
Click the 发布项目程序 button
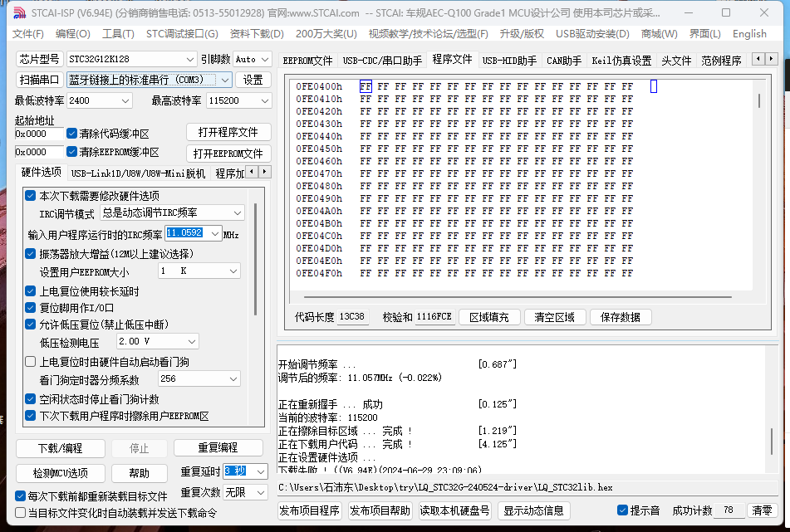point(309,510)
